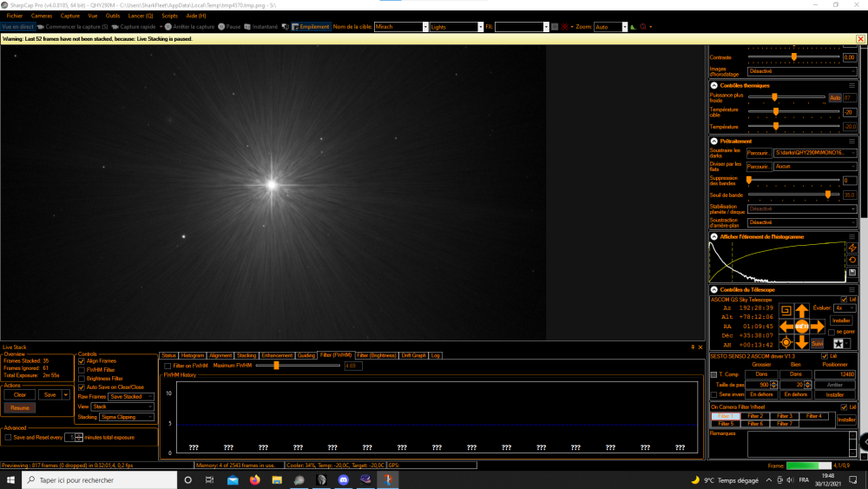Select Filter 2 on the camera filter wheel
Screen dimensions: 868x489
click(x=755, y=416)
